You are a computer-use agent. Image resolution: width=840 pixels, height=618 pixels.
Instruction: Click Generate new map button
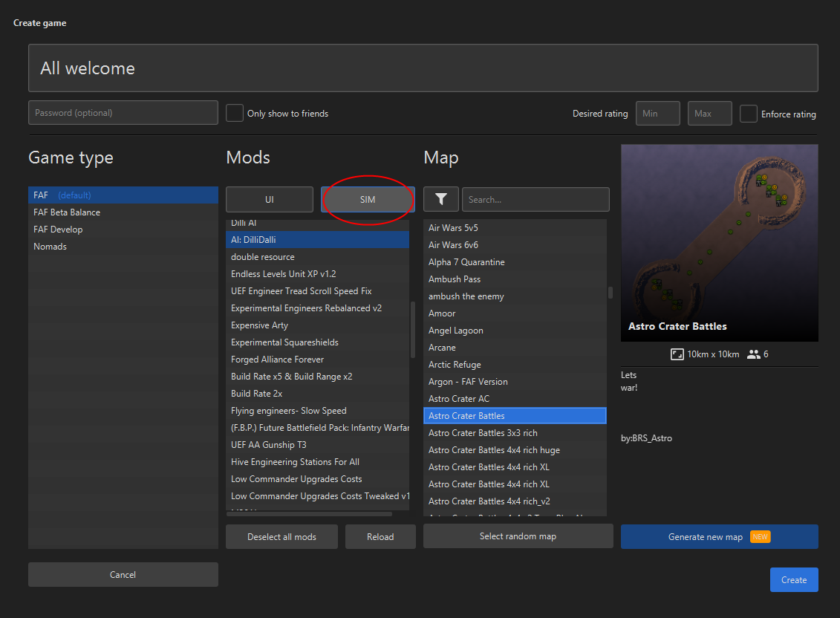coord(720,536)
